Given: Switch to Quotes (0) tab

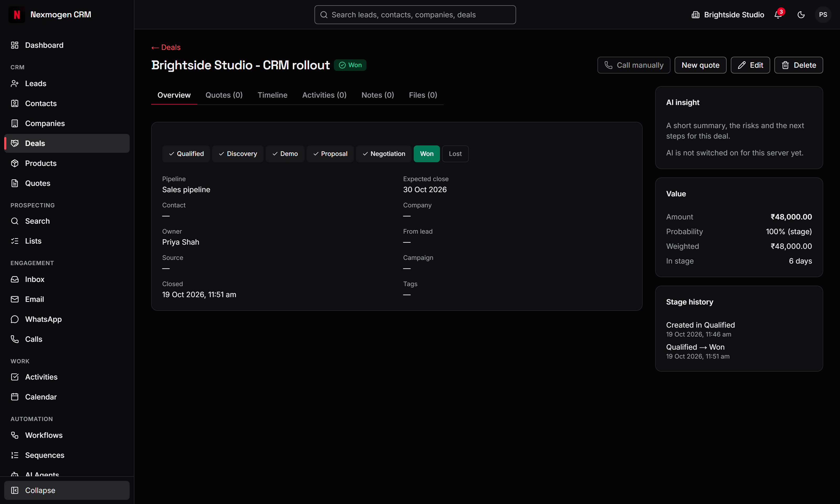Looking at the screenshot, I should 224,95.
